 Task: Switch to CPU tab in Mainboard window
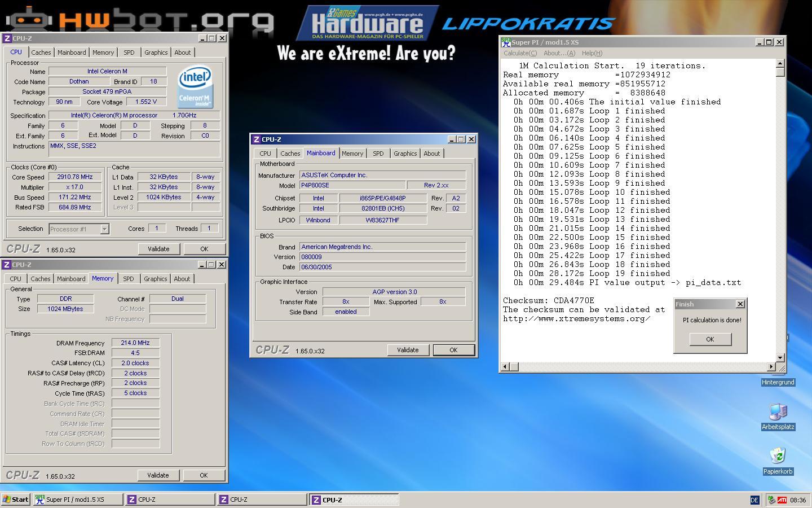[x=265, y=154]
